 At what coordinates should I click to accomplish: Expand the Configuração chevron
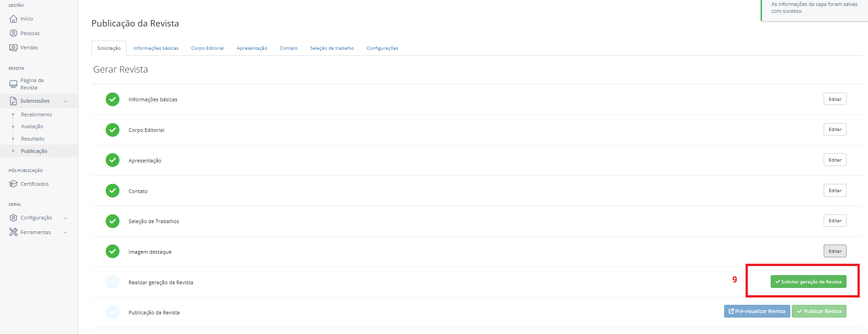(x=65, y=218)
